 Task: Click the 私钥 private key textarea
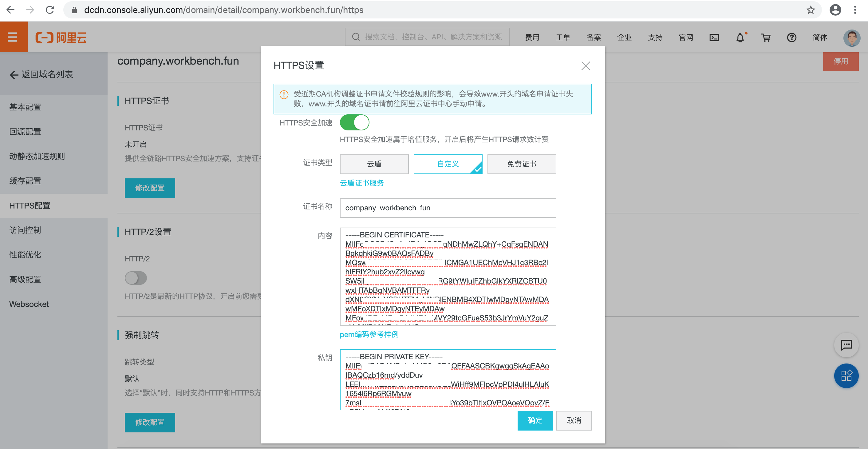point(448,380)
